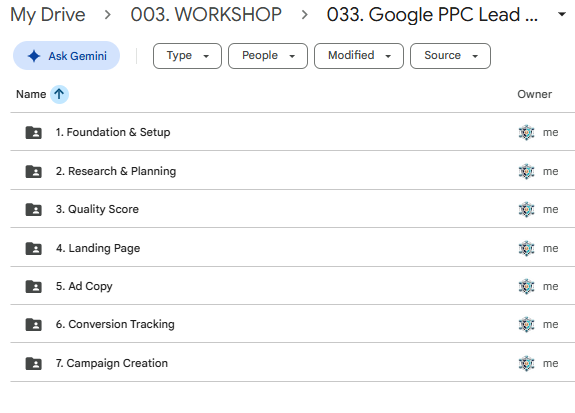575x413 pixels.
Task: Select the 7. Campaign Creation folder name
Action: click(112, 363)
